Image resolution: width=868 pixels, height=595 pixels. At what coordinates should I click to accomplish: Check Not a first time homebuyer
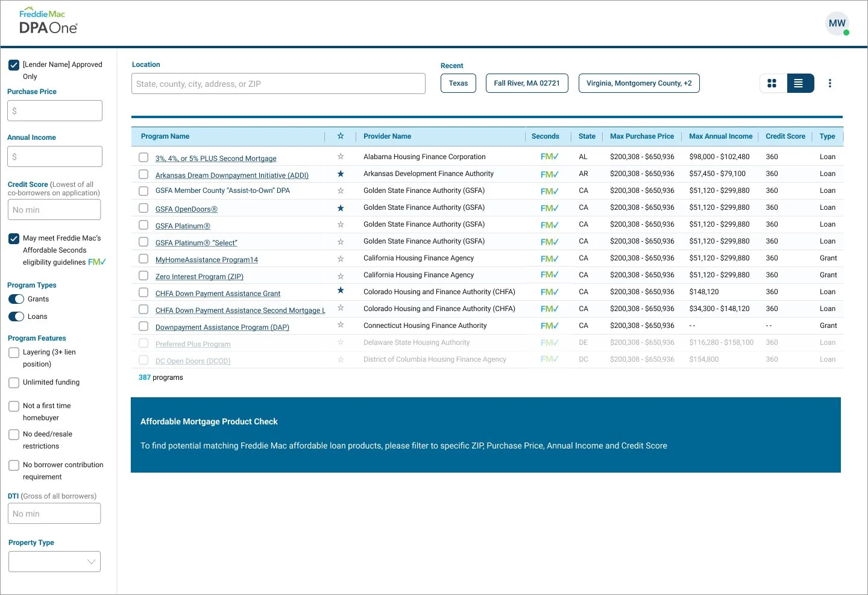click(14, 406)
